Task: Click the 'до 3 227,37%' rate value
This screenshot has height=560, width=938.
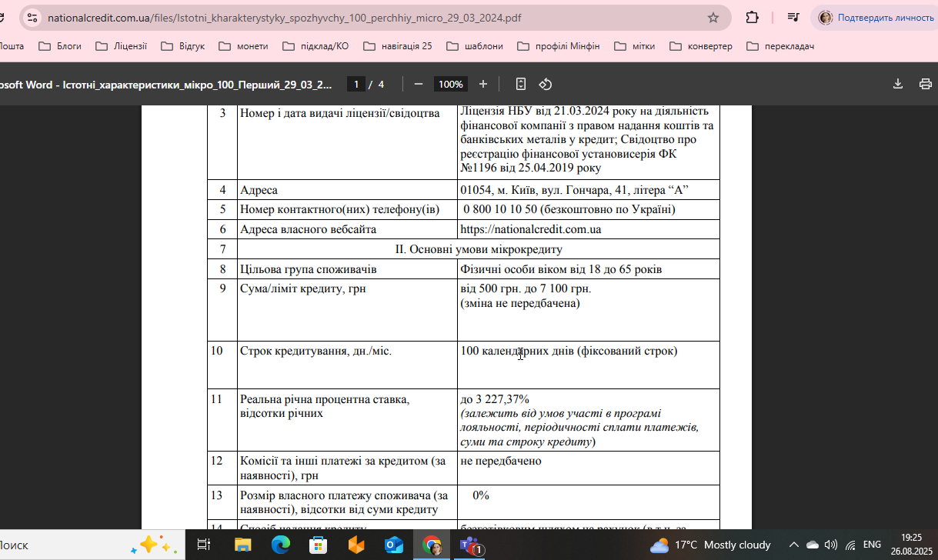Action: pyautogui.click(x=495, y=399)
